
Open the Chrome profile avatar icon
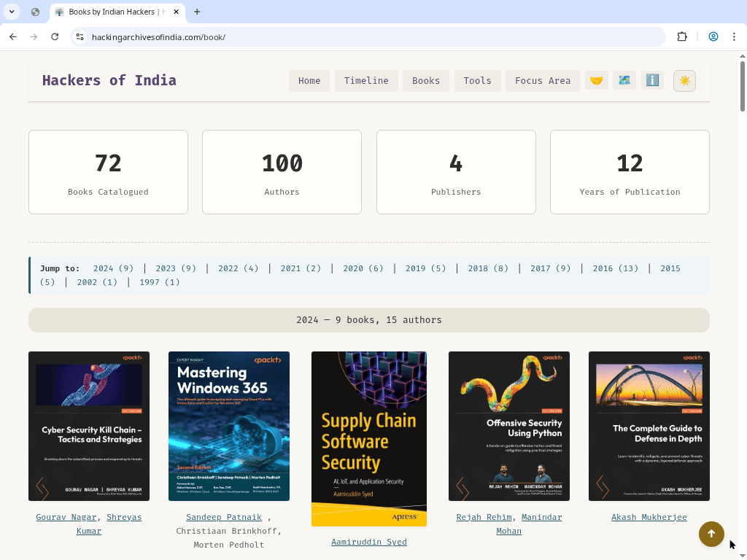click(x=713, y=37)
